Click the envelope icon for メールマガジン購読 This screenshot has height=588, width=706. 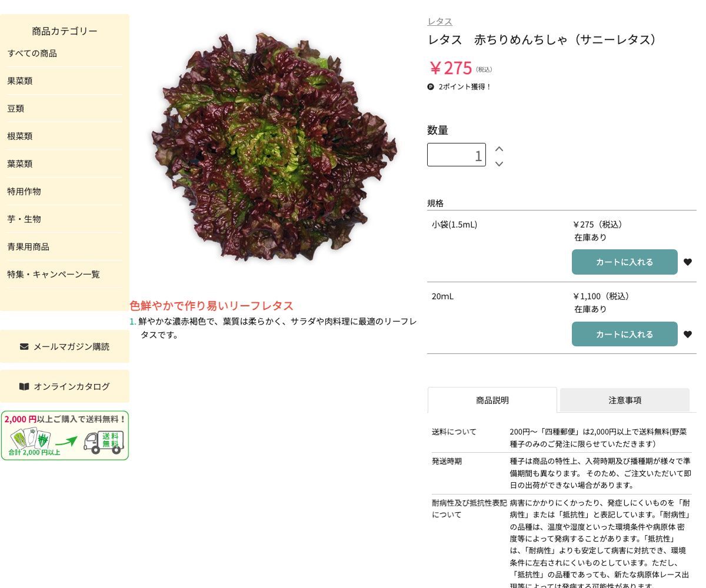[x=24, y=346]
